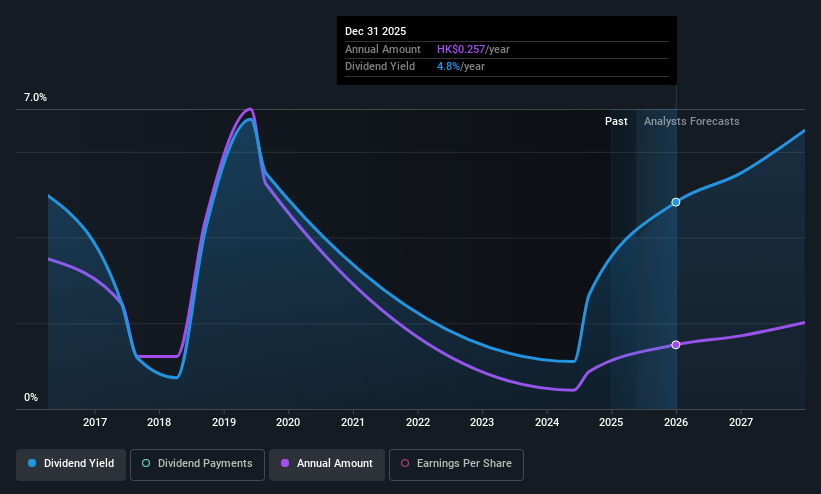Show the Earnings Per Share series
Viewport: 821px width, 494px height.
click(x=456, y=464)
